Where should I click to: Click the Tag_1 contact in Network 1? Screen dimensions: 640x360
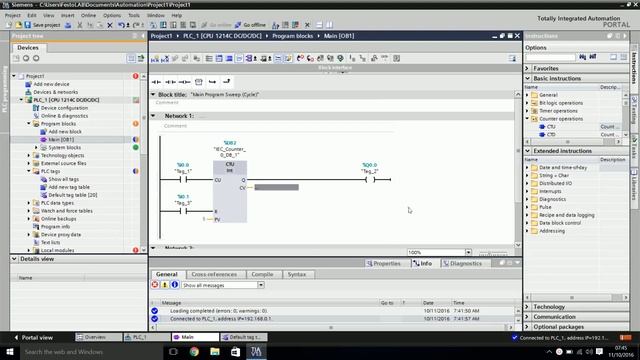click(x=183, y=179)
